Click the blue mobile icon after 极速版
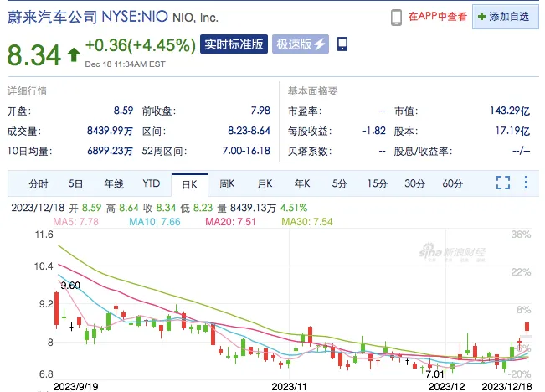 (342, 44)
